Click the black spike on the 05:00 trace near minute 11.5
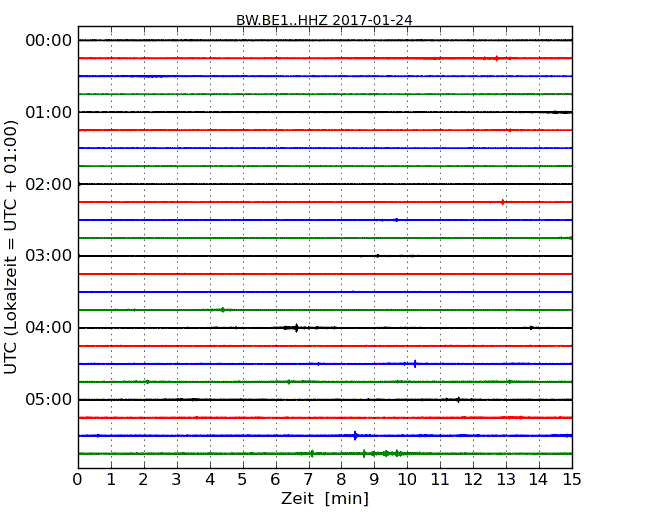650x520 pixels. pos(458,400)
